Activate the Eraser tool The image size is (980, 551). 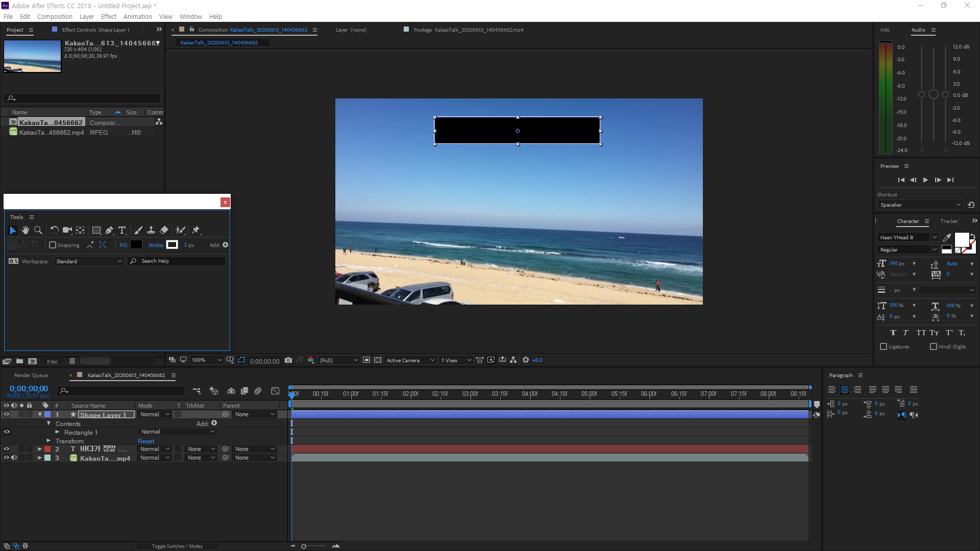pyautogui.click(x=164, y=231)
